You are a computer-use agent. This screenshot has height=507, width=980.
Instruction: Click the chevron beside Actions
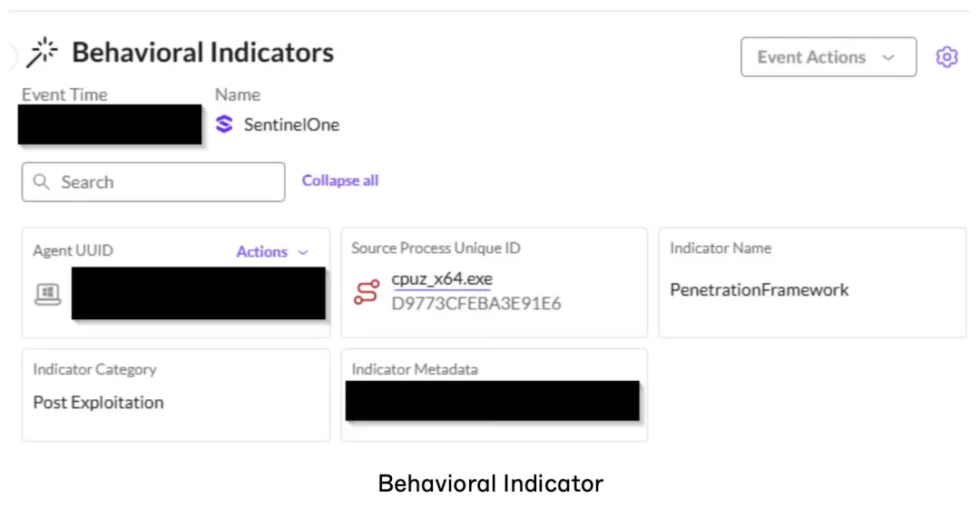[303, 252]
